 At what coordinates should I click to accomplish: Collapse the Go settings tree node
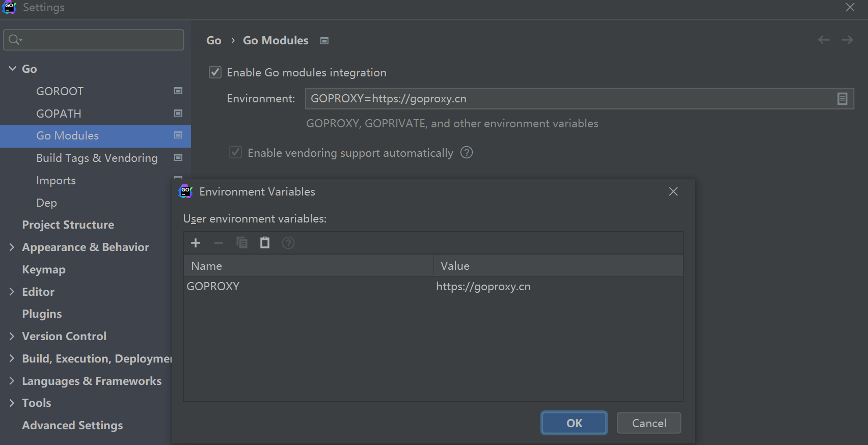[x=13, y=69]
